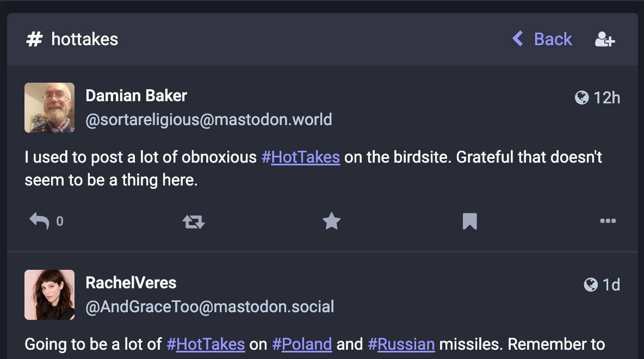Favourite Damian Baker's post with star
The image size is (644, 359).
(331, 221)
